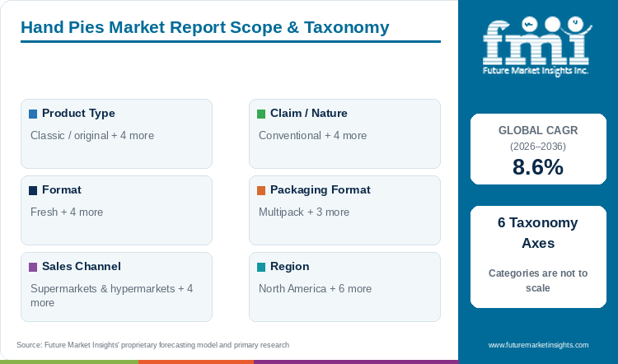Click the 'Region' card heading

pos(290,267)
